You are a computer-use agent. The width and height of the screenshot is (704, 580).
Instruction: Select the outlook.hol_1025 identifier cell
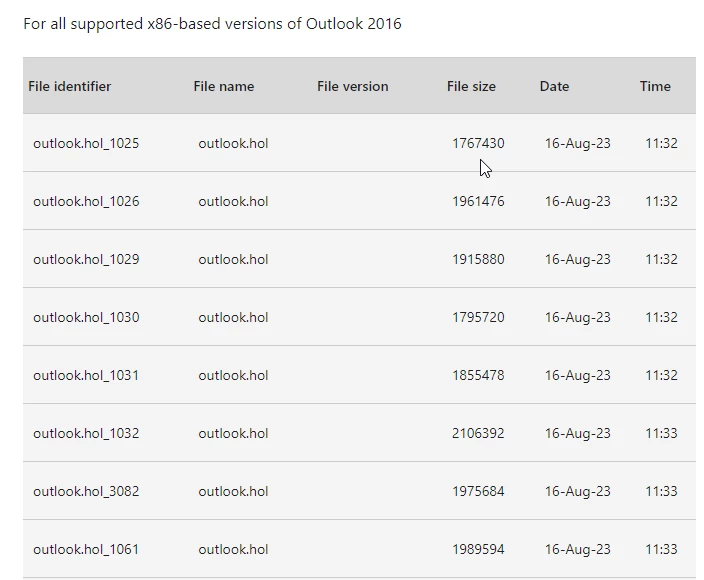pos(86,143)
